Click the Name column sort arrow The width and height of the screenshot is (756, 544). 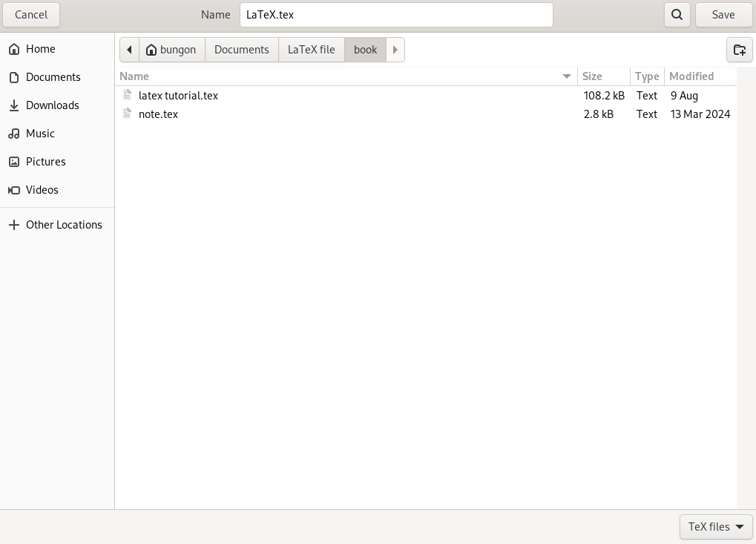567,76
